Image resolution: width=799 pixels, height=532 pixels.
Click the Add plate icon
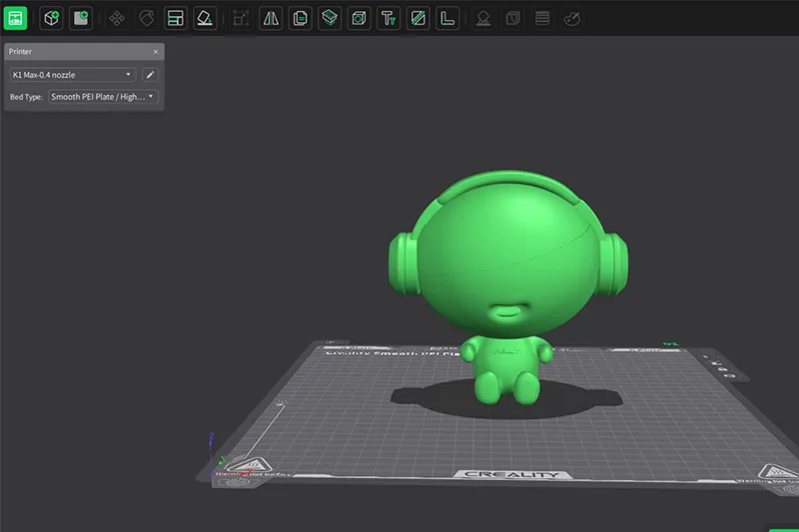[x=81, y=18]
